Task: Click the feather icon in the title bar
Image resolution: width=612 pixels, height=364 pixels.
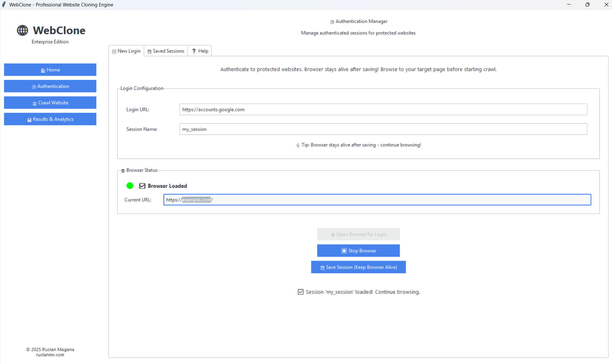Action: pyautogui.click(x=4, y=4)
